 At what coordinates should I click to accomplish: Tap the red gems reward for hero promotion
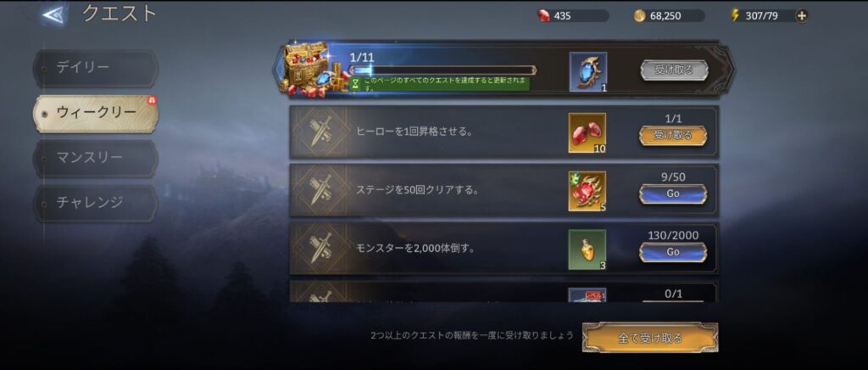[587, 133]
